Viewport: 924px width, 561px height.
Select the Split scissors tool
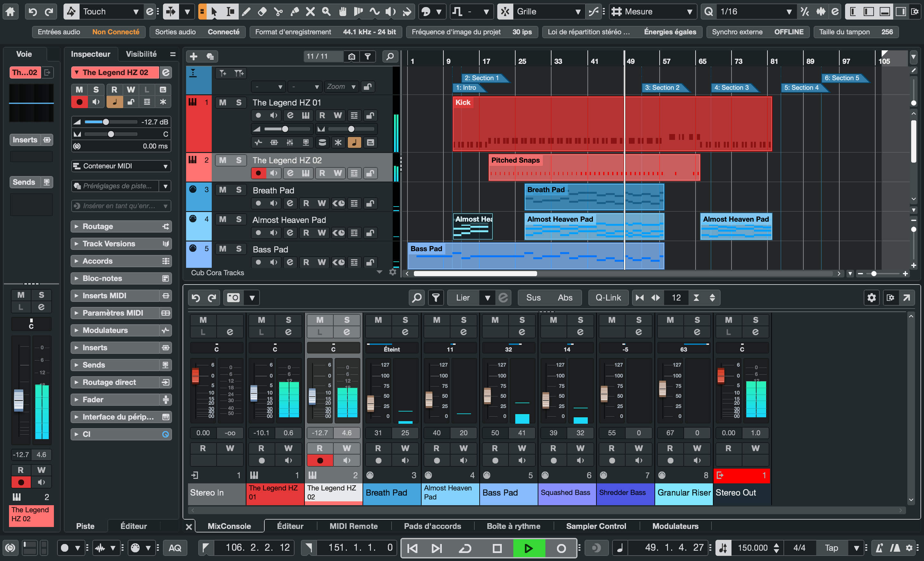[x=278, y=12]
